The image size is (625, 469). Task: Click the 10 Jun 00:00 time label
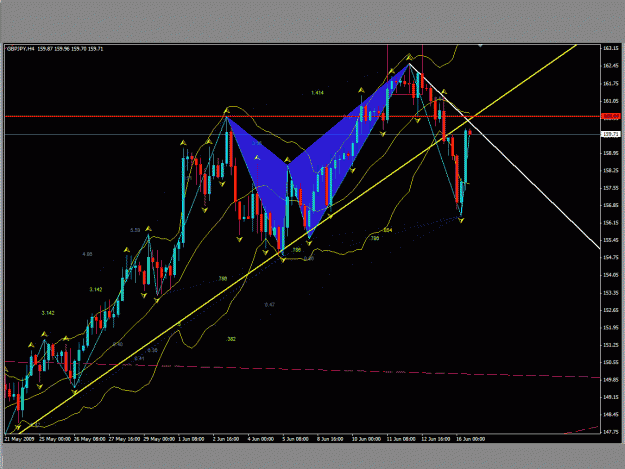366,439
